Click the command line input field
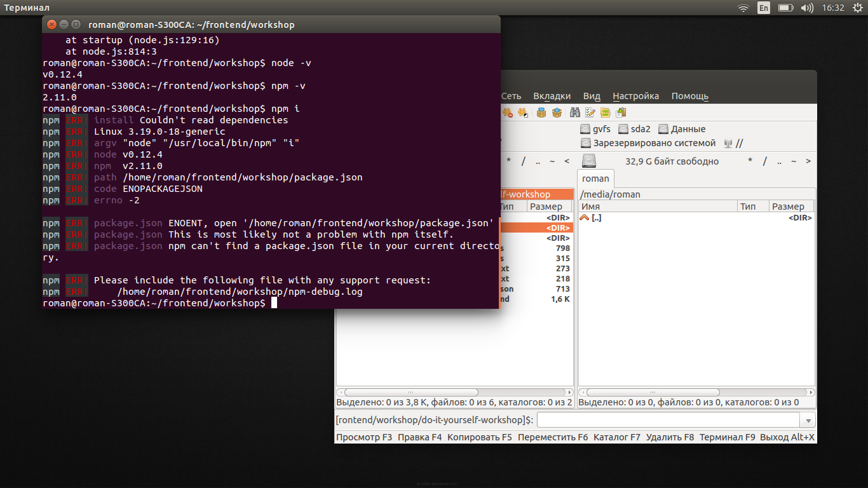The height and width of the screenshot is (488, 868). (x=668, y=420)
